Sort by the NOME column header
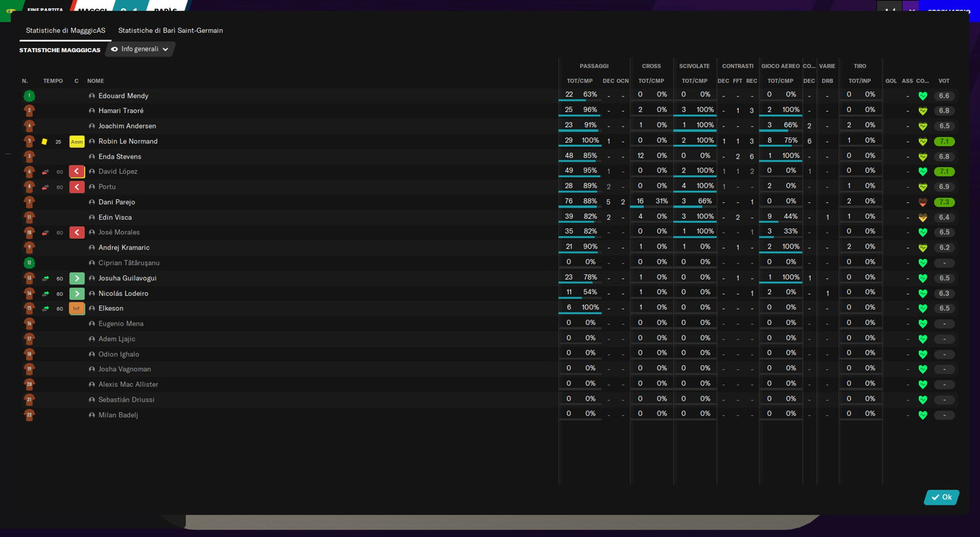Viewport: 980px width, 537px height. point(96,81)
